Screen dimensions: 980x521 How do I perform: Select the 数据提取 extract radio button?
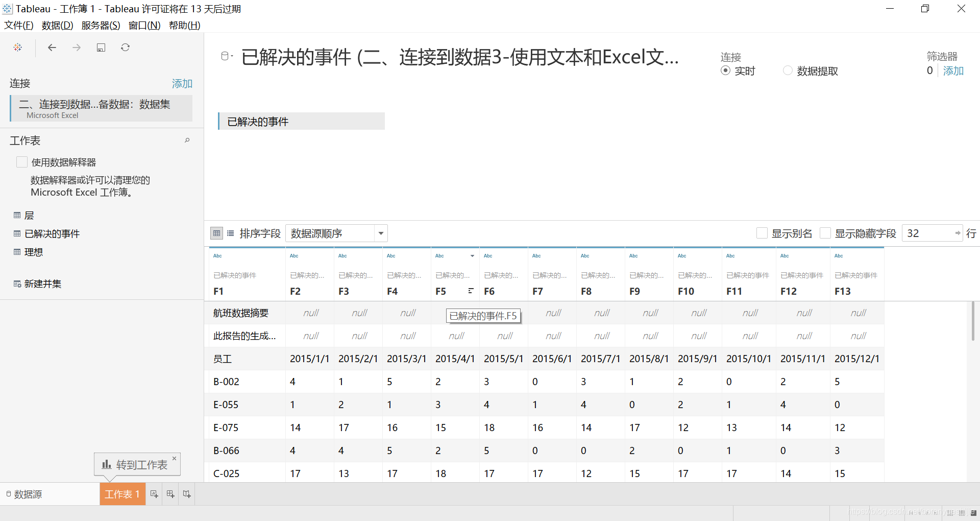point(788,71)
